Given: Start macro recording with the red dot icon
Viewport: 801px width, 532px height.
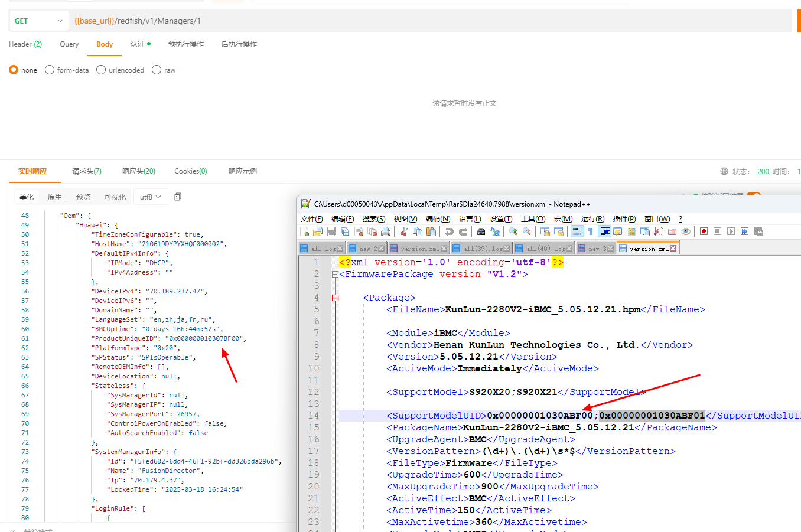Looking at the screenshot, I should click(x=704, y=231).
